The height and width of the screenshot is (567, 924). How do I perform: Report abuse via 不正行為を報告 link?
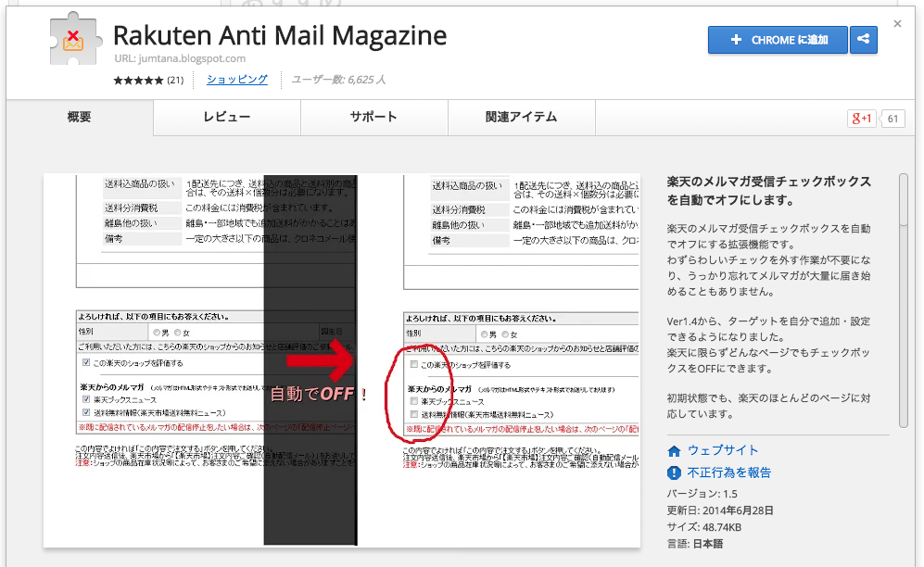pyautogui.click(x=729, y=472)
